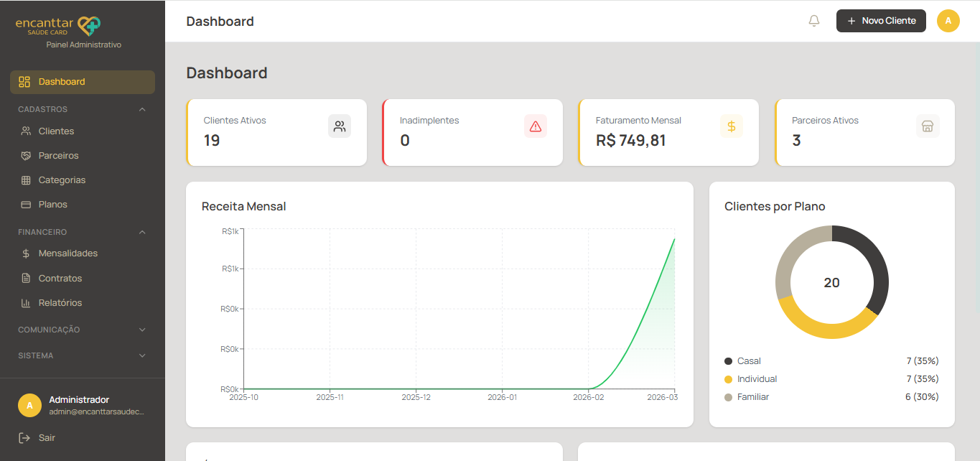
Task: Click the Novo Cliente button
Action: (x=881, y=21)
